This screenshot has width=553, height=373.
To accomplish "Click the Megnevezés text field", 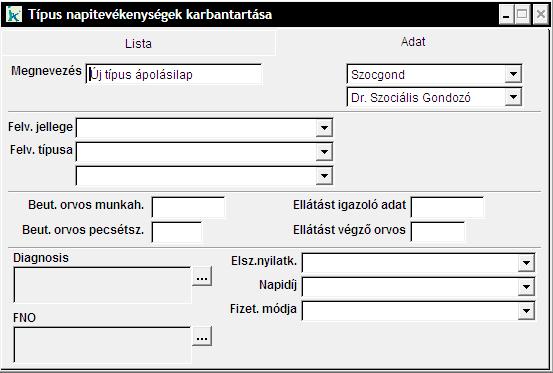I will [x=174, y=74].
